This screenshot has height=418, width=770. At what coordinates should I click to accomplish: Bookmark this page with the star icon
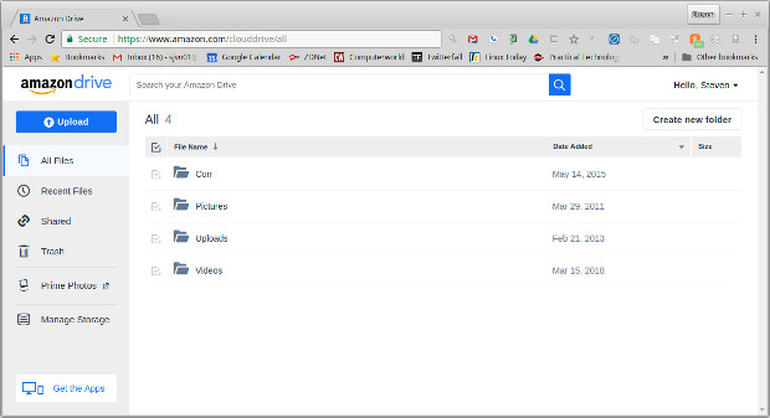coord(574,39)
